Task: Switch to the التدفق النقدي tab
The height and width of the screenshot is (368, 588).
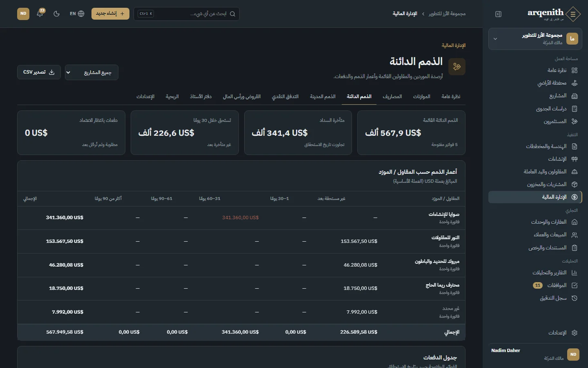Action: (285, 96)
